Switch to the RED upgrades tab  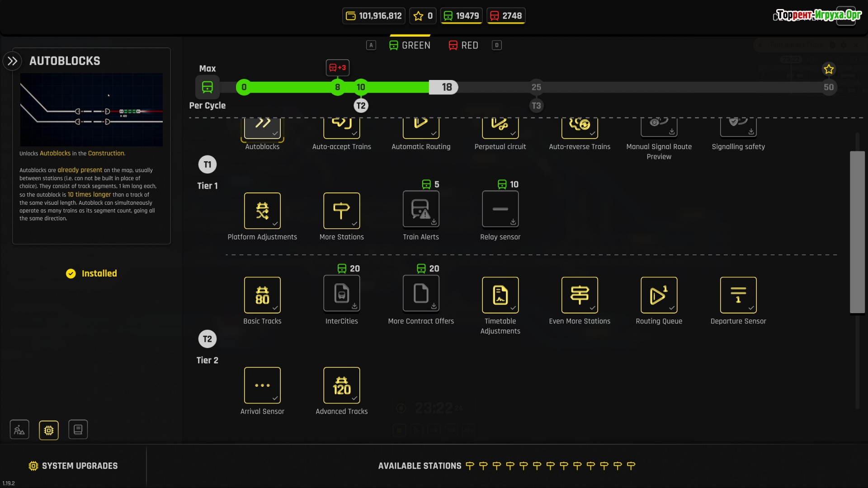[x=463, y=45]
